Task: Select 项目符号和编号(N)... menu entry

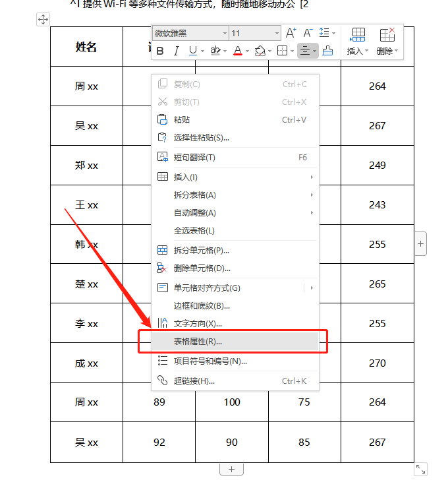Action: tap(235, 361)
